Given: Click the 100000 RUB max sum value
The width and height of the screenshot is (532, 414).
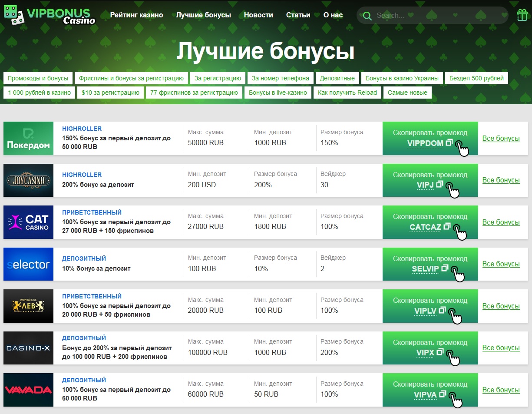Looking at the screenshot, I should [208, 352].
